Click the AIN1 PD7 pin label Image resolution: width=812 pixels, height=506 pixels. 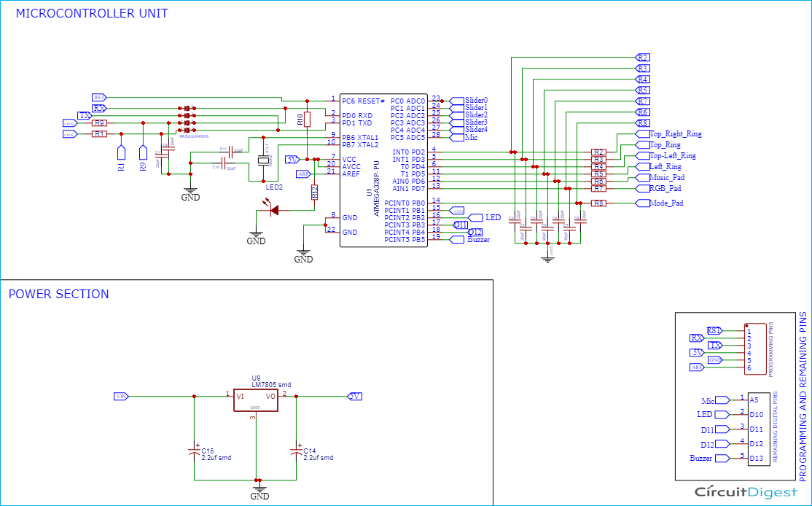click(409, 189)
